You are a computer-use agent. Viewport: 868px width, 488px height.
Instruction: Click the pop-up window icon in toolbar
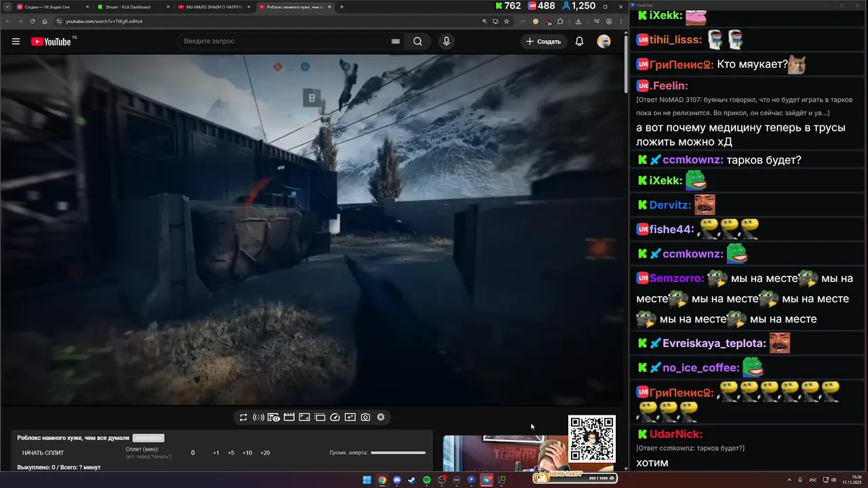tap(320, 418)
